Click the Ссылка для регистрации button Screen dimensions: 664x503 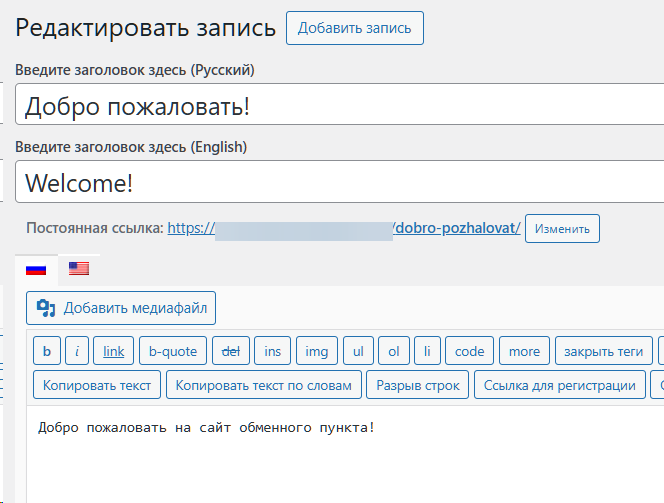coord(559,385)
